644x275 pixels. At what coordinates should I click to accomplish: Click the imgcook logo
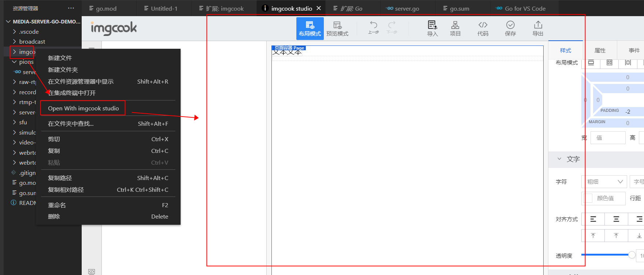(114, 28)
